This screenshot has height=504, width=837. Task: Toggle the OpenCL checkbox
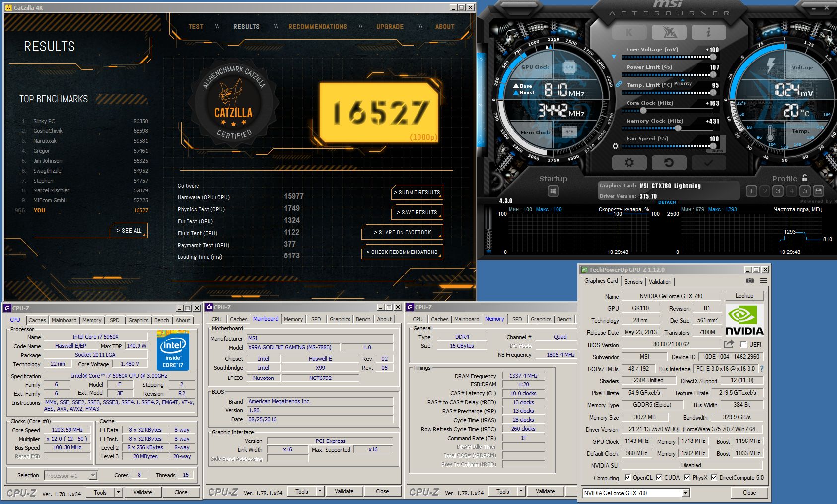click(628, 478)
